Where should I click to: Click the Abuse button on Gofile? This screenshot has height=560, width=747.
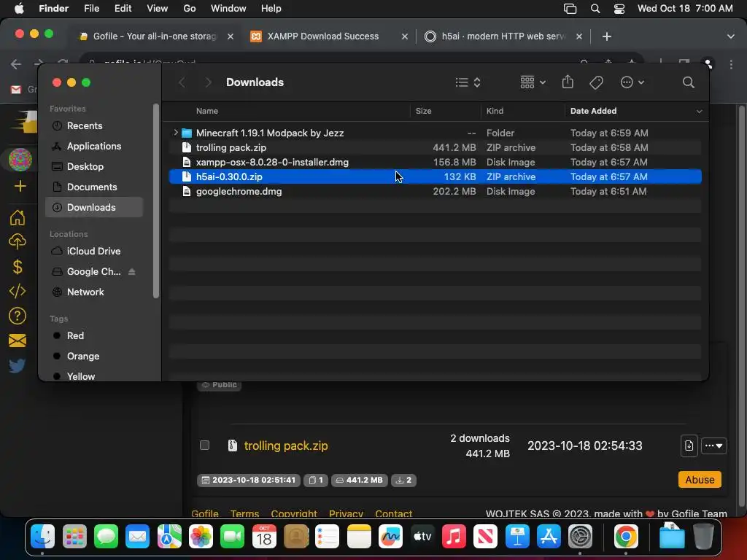pos(700,480)
